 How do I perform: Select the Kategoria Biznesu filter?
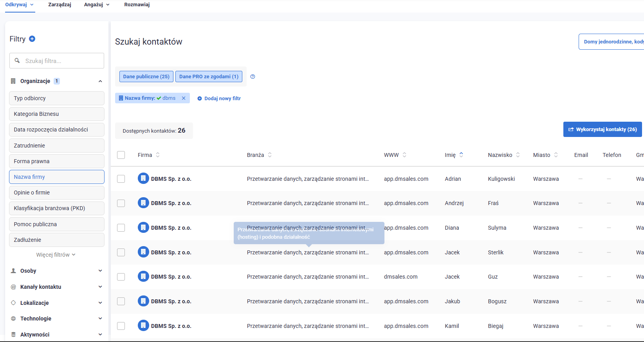pyautogui.click(x=57, y=114)
